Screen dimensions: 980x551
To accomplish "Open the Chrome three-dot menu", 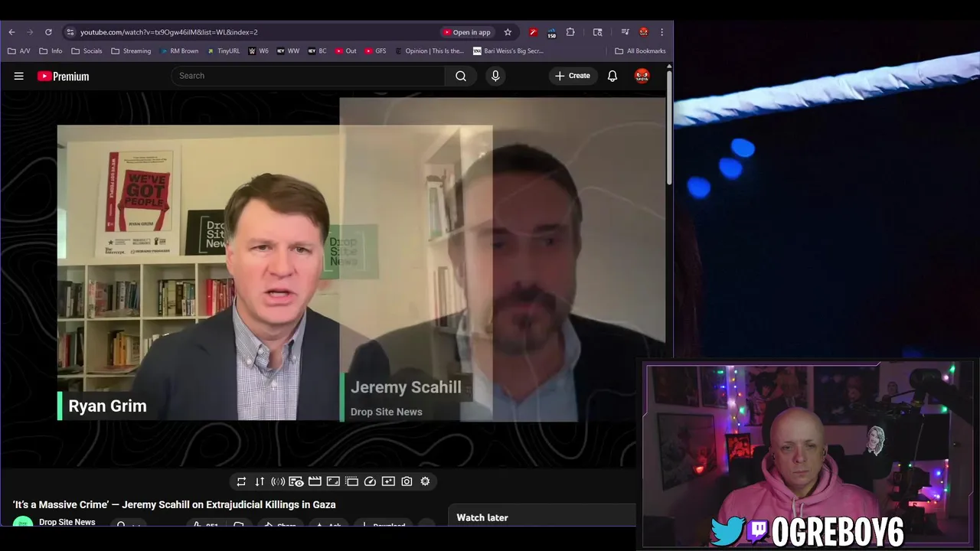I will [661, 32].
